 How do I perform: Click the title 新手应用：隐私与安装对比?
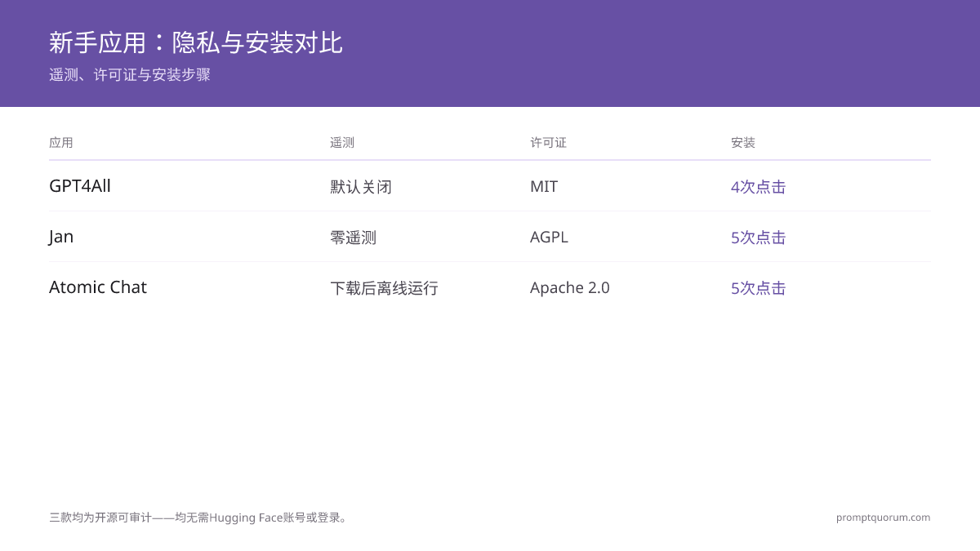click(196, 42)
